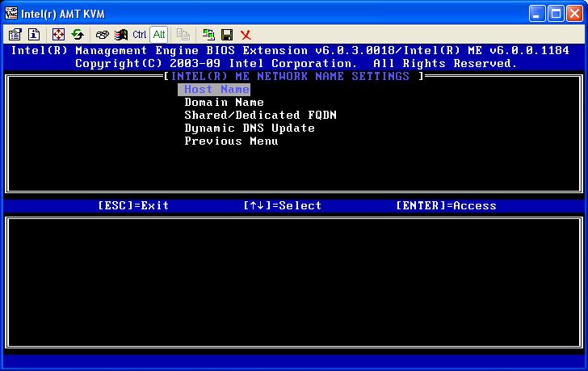588x371 pixels.
Task: Click the green connected computers icon
Action: 208,35
